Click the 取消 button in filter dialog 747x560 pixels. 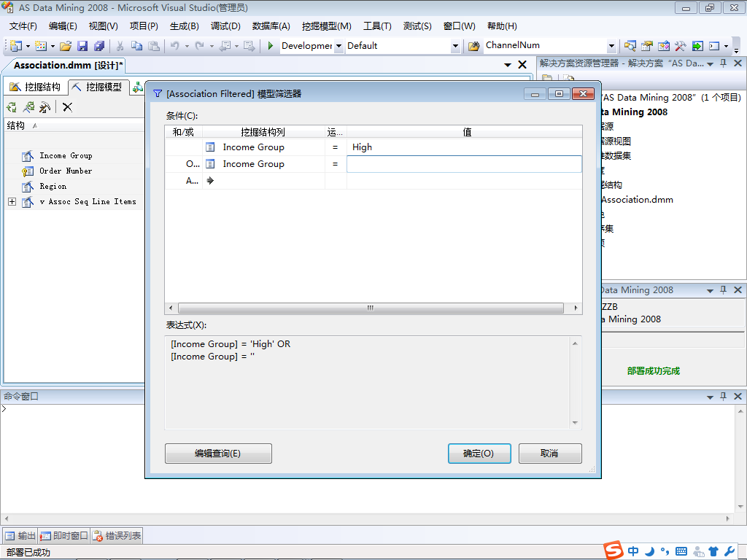click(550, 454)
